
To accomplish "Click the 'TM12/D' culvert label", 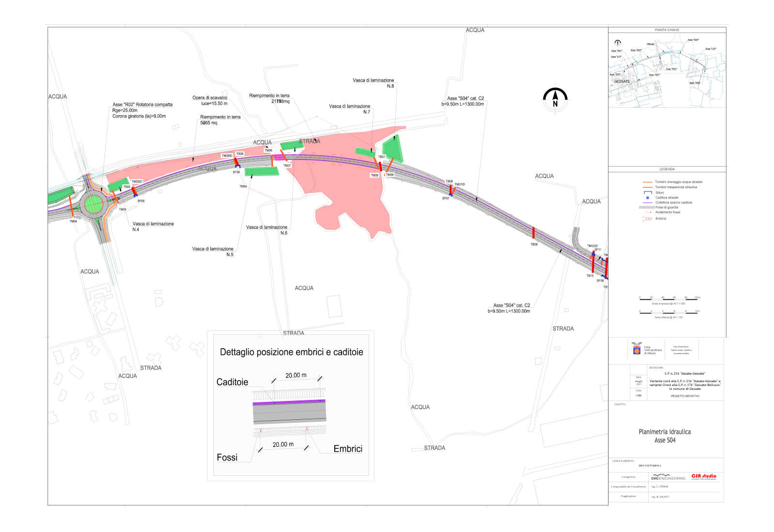I will pyautogui.click(x=593, y=246).
